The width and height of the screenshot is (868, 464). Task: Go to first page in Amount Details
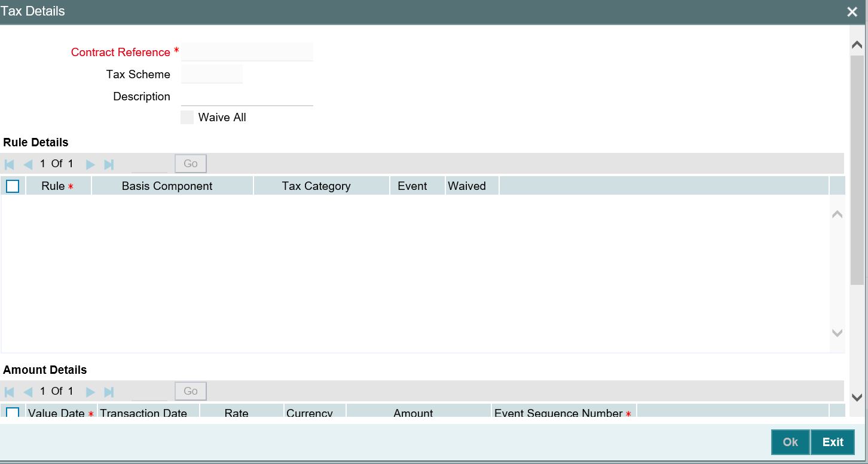(x=10, y=392)
